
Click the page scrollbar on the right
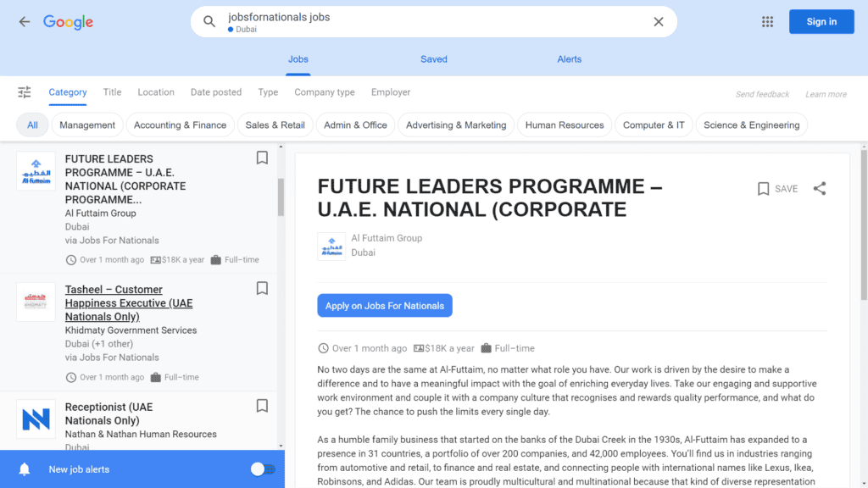point(864,225)
